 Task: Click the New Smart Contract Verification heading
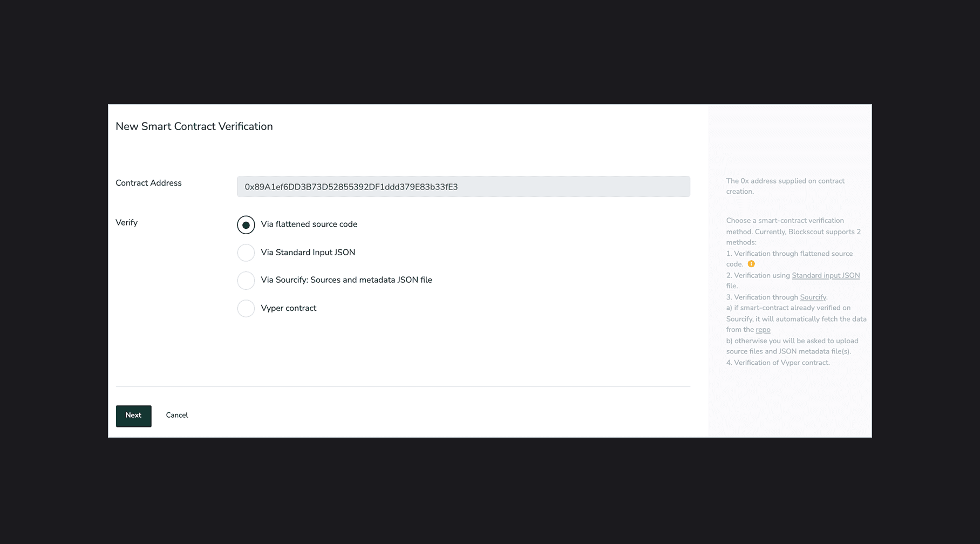(194, 126)
